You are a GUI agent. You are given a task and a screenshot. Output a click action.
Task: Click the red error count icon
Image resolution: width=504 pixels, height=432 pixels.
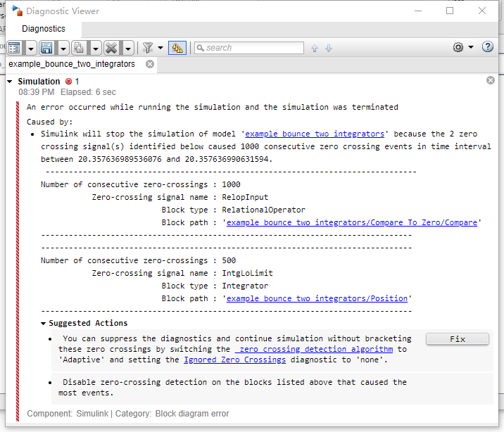coord(68,81)
